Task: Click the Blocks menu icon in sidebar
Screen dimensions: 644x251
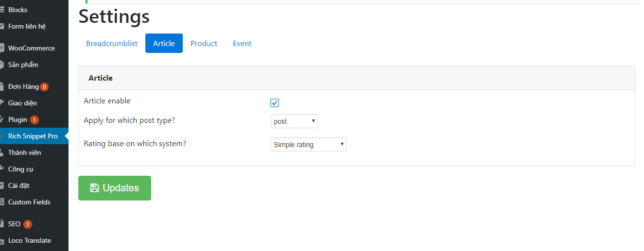Action: [2, 10]
